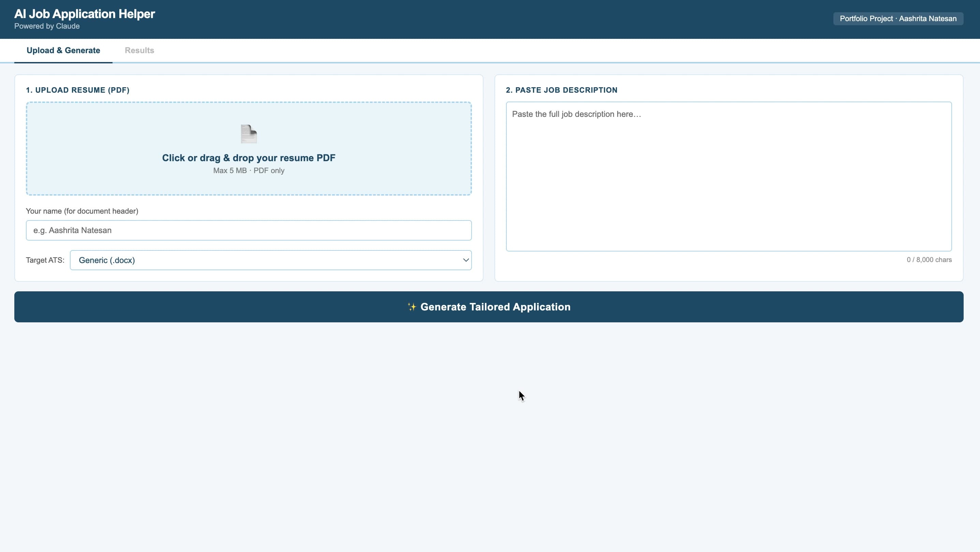This screenshot has width=980, height=552.
Task: Click the Portfolio Project Aashrita Natesan badge
Action: pyautogui.click(x=898, y=19)
